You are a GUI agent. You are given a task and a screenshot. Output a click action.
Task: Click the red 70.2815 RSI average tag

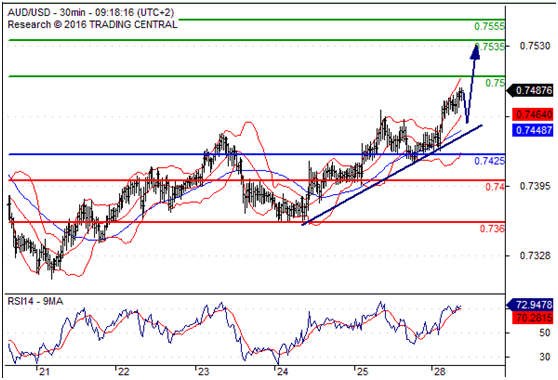click(x=533, y=318)
